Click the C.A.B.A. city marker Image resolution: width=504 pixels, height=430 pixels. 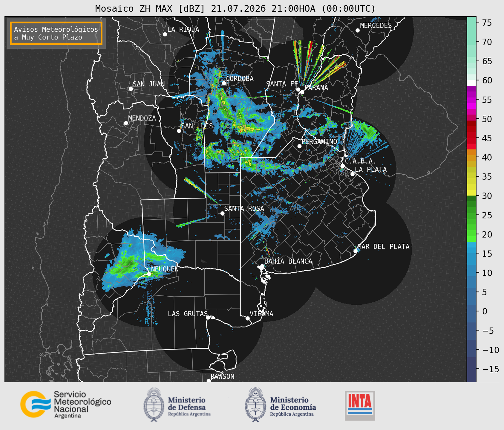[x=343, y=166]
